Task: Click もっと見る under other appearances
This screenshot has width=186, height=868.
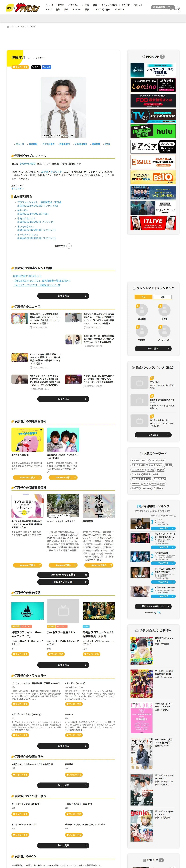Action: point(63,845)
